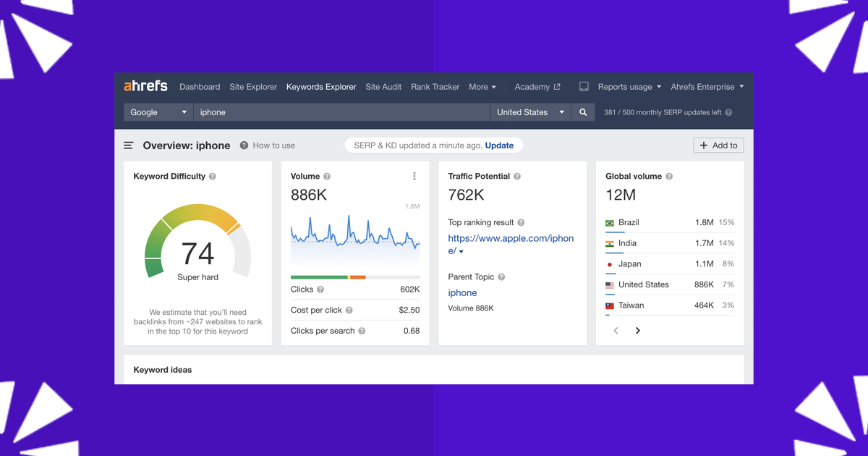This screenshot has width=868, height=456.
Task: Click the Global volume help icon
Action: coord(669,177)
